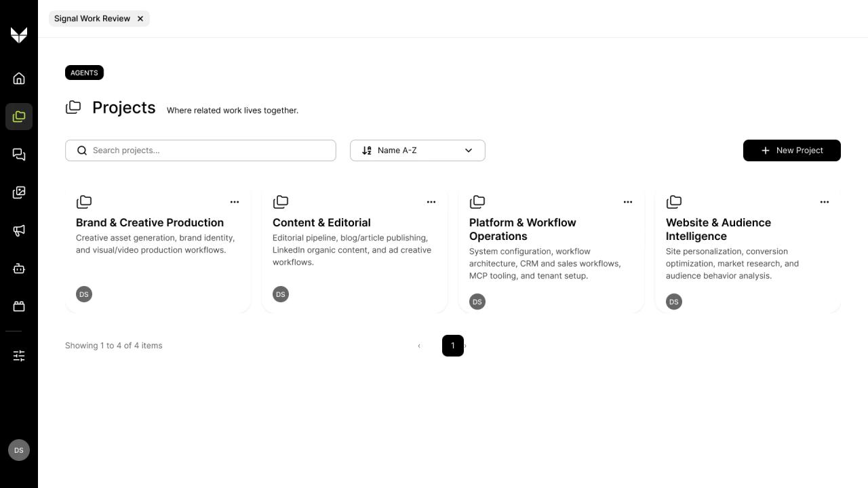Viewport: 868px width, 488px height.
Task: Open the more options menu for Content & Editorial
Action: pos(431,202)
